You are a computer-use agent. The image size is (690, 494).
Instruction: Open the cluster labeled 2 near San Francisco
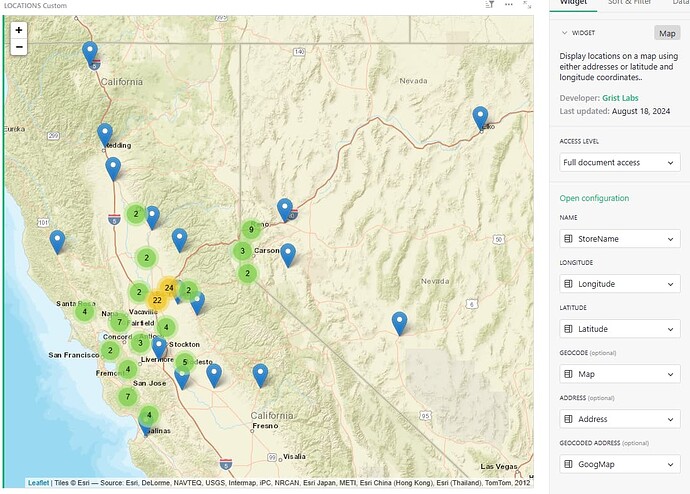pos(110,350)
